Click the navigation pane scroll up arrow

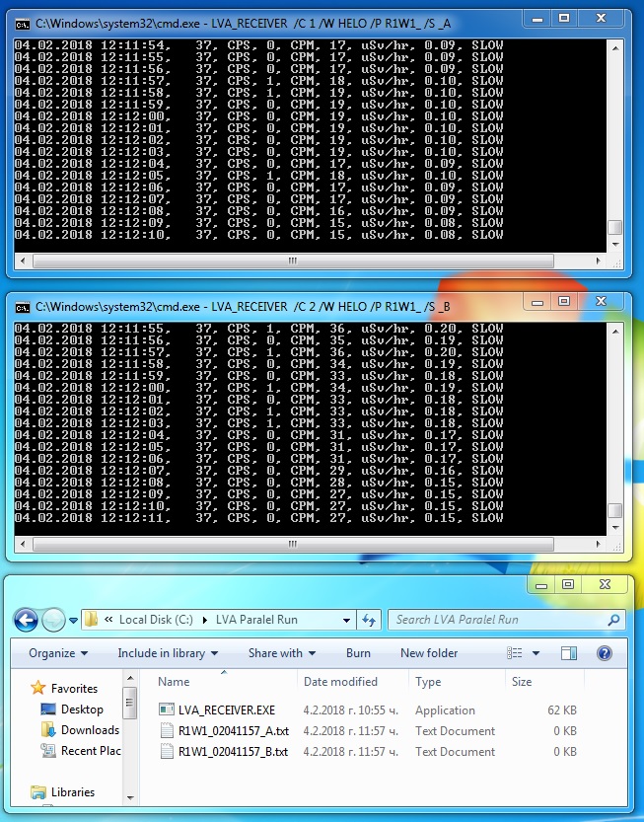(130, 679)
